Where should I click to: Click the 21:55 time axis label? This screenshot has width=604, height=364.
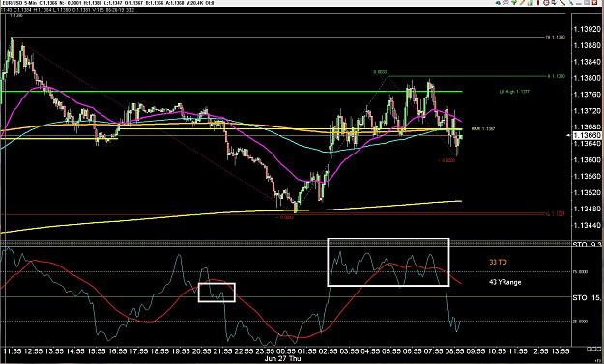coord(222,351)
